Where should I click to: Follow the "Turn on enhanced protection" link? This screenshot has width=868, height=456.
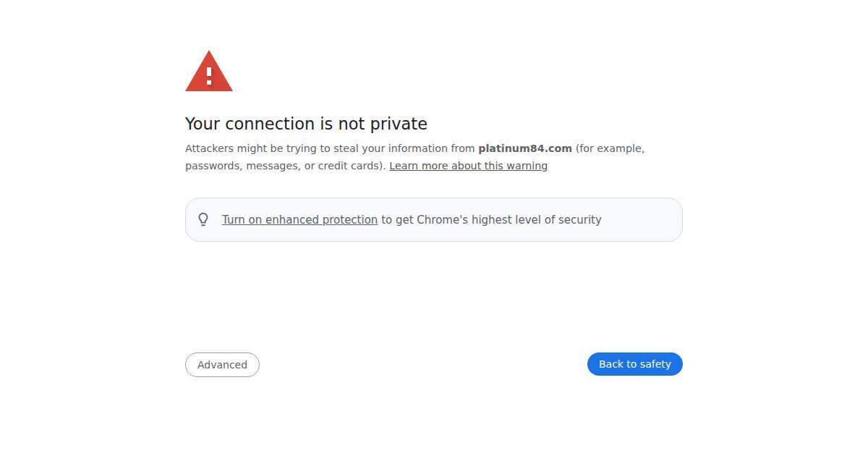(299, 219)
